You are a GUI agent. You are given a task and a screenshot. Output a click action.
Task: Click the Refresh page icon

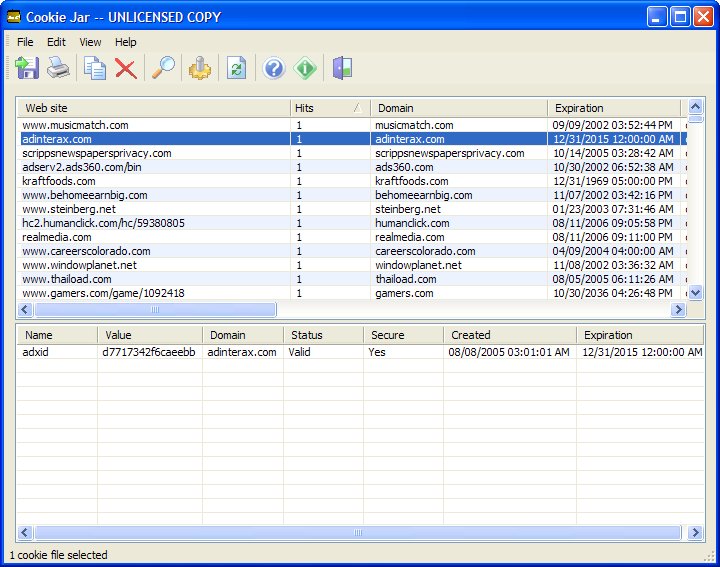[236, 68]
